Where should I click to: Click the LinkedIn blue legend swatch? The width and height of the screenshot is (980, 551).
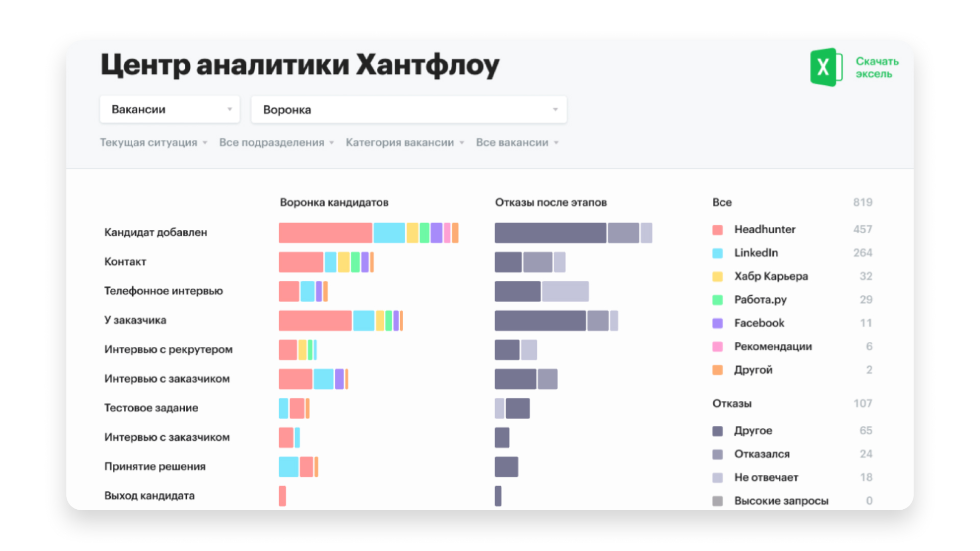(717, 254)
